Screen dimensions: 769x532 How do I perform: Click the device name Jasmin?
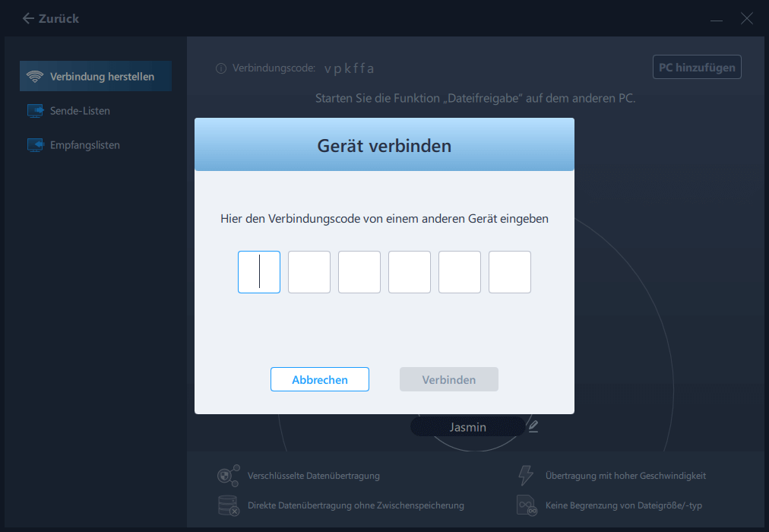(x=467, y=426)
